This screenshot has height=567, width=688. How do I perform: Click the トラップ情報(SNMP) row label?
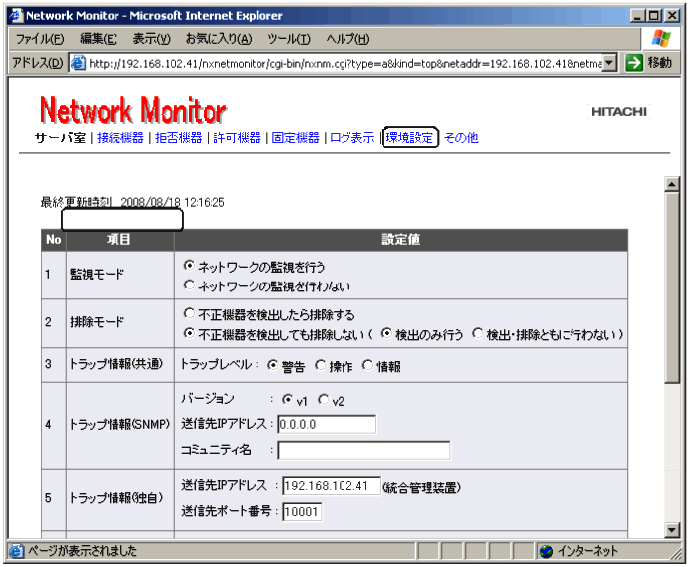(x=120, y=424)
